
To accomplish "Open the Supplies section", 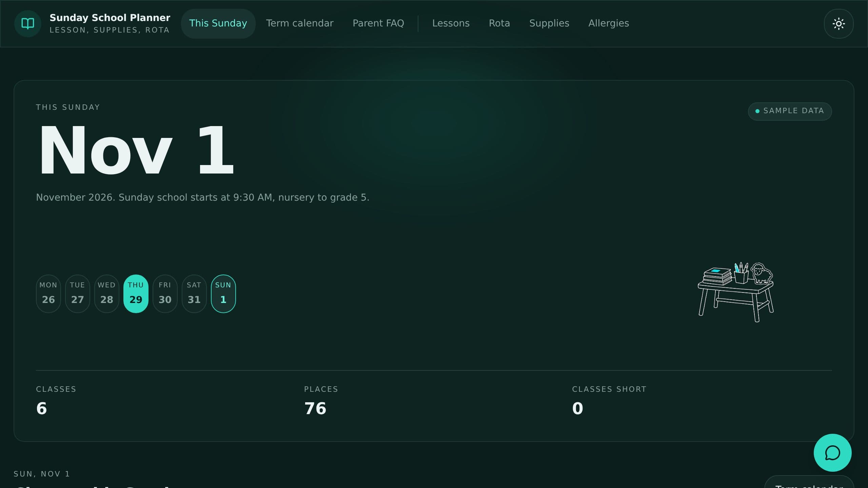I will (x=549, y=23).
